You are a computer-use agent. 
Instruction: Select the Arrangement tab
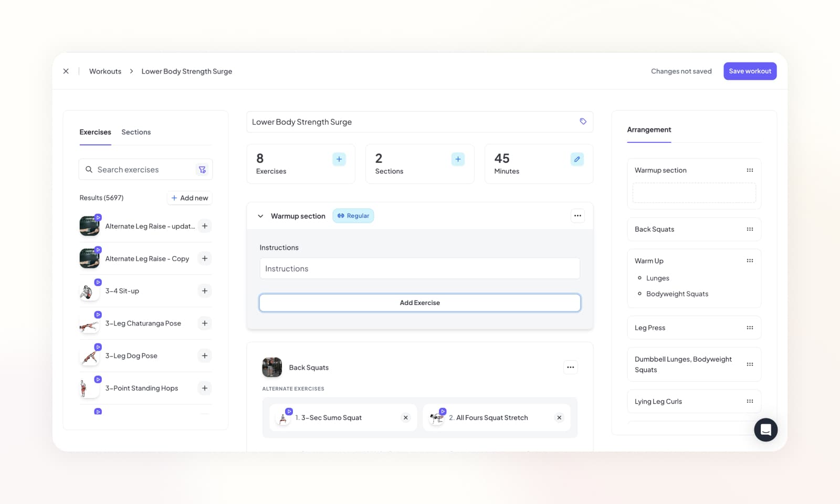[x=649, y=130]
